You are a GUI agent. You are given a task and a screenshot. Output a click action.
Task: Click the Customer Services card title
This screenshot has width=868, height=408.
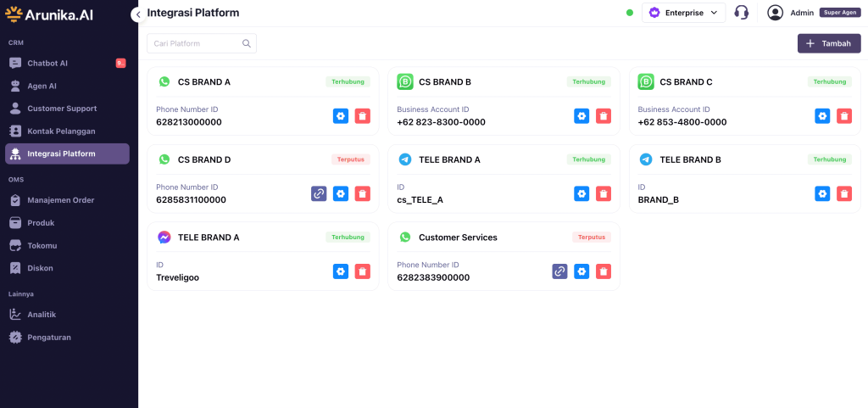pyautogui.click(x=458, y=237)
